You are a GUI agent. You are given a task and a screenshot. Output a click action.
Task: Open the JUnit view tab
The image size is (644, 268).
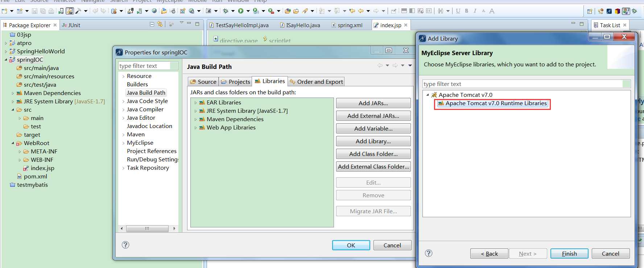(71, 25)
